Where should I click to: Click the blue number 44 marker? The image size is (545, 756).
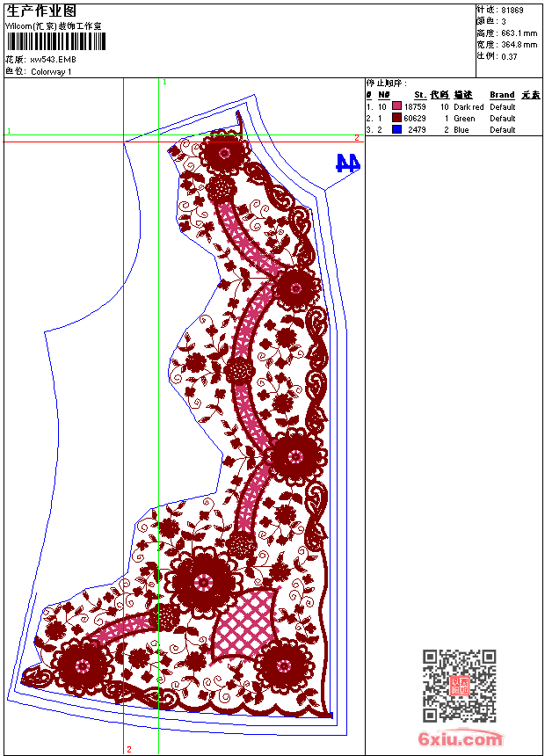point(348,164)
